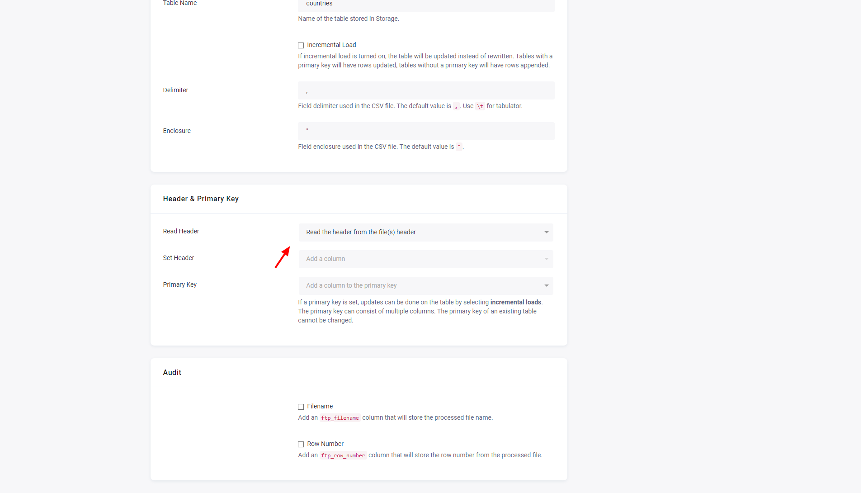Click the Header & Primary Key heading
The height and width of the screenshot is (493, 868).
[201, 199]
